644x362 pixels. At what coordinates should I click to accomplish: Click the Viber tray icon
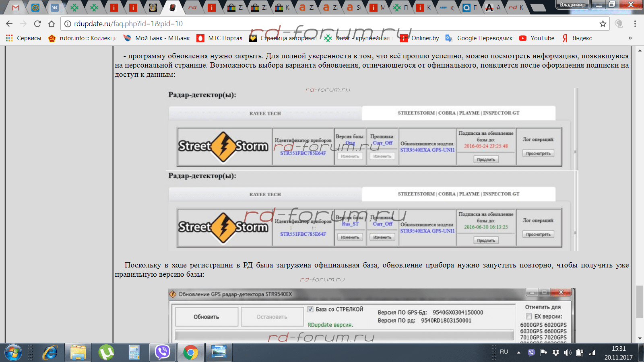[531, 353]
